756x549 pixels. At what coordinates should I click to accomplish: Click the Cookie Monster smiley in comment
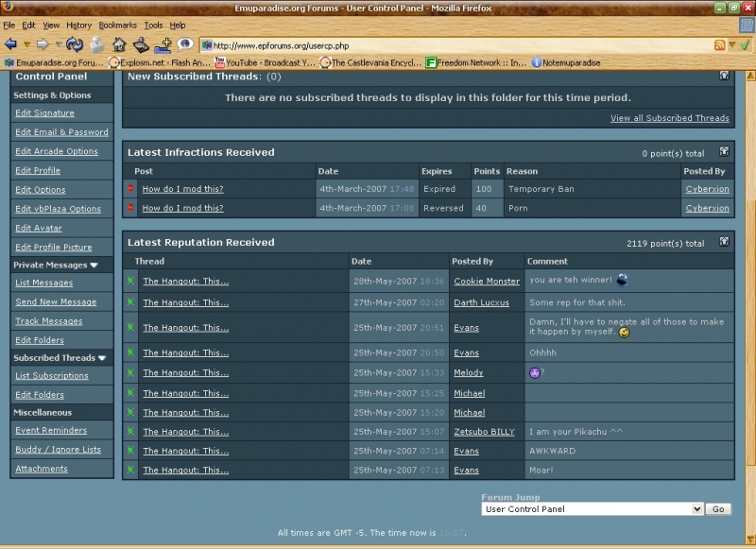pyautogui.click(x=622, y=280)
